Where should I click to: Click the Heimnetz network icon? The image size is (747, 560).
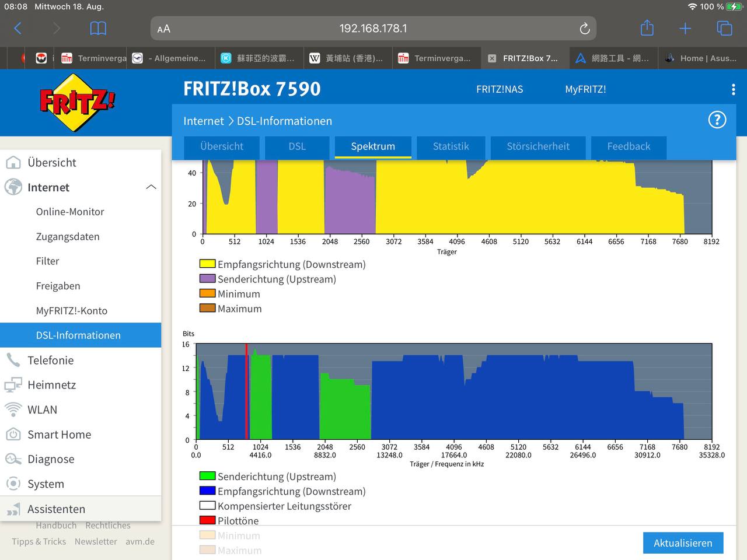13,385
